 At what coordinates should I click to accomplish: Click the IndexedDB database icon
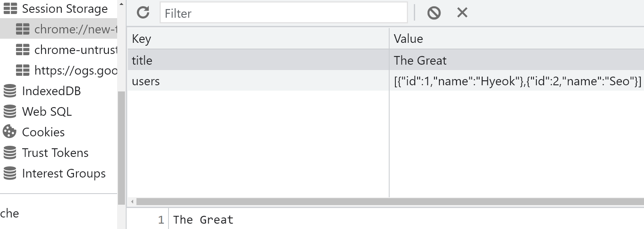coord(10,91)
